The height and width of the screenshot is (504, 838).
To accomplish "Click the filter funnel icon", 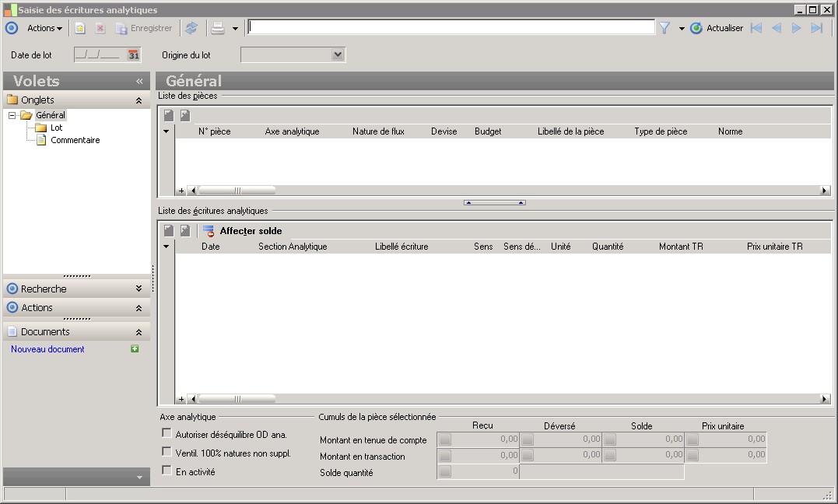I will click(x=664, y=28).
